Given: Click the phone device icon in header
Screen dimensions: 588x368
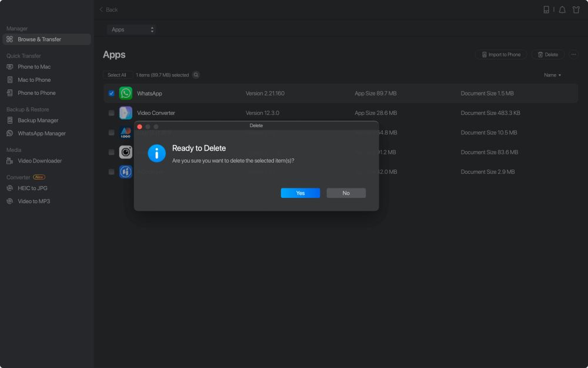Looking at the screenshot, I should 546,10.
